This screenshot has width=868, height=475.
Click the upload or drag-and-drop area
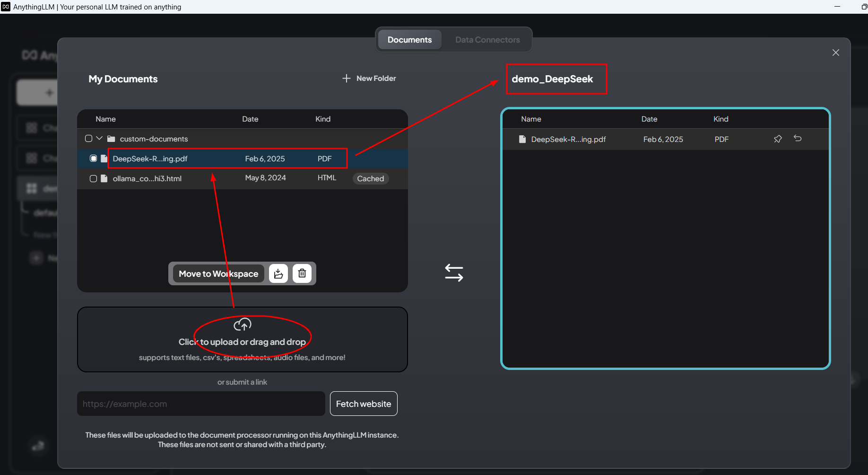242,339
